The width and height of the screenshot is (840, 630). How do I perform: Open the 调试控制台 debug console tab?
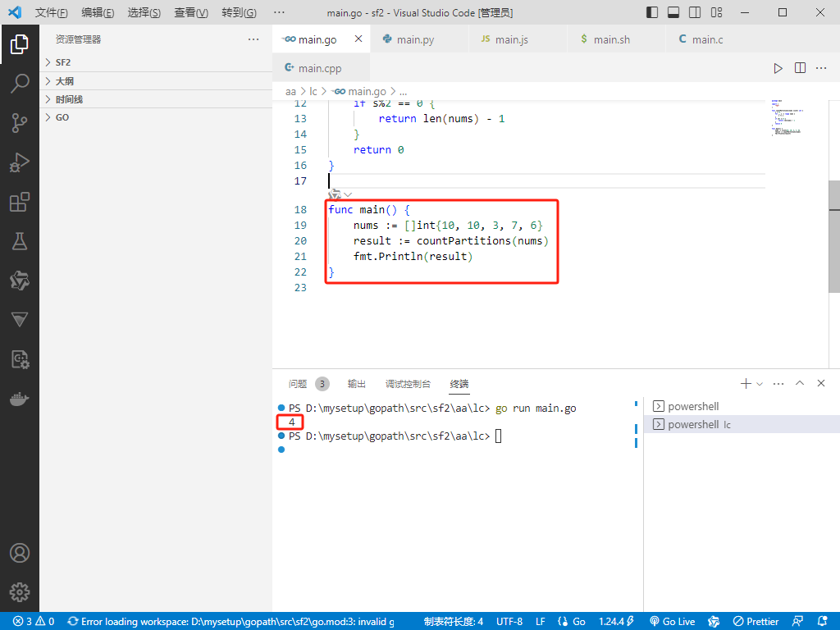click(x=408, y=384)
